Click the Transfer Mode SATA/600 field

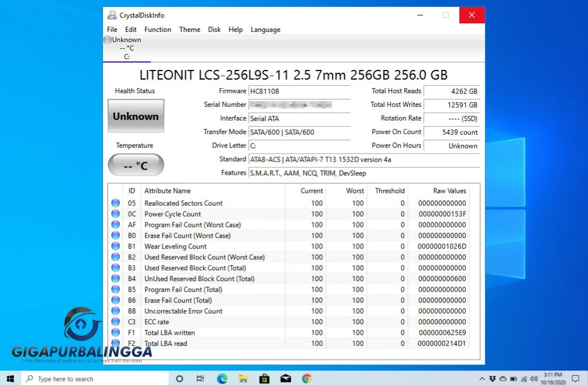tap(299, 132)
